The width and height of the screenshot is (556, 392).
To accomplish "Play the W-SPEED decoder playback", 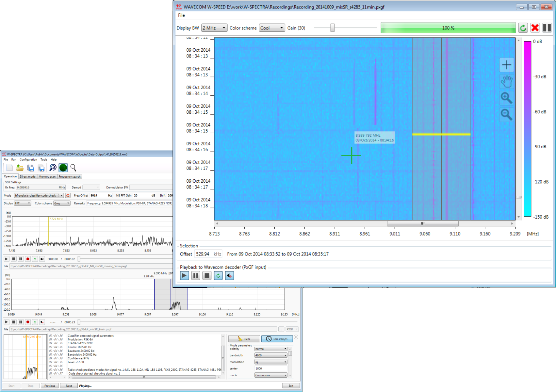I will 184,276.
